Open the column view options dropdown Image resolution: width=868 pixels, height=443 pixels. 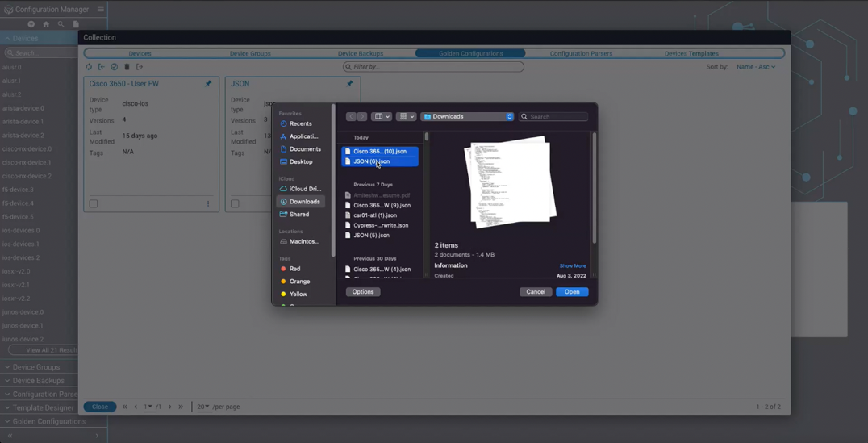coord(382,117)
